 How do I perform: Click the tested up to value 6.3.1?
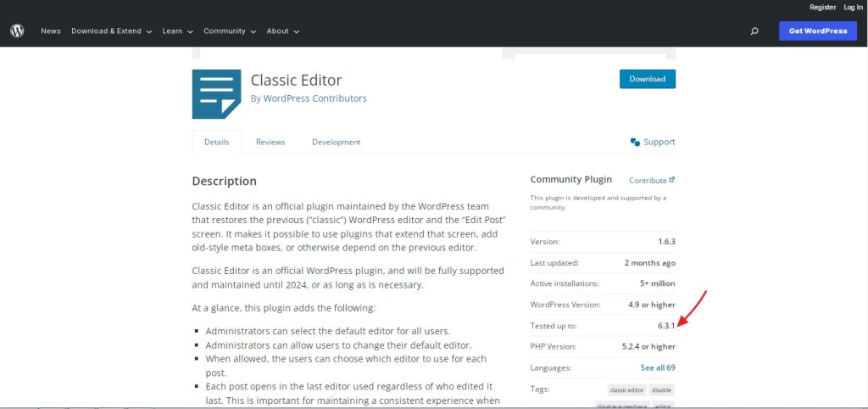pos(666,326)
